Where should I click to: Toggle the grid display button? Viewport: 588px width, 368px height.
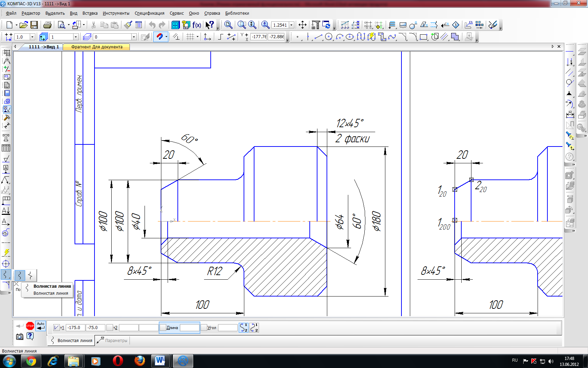(x=190, y=37)
